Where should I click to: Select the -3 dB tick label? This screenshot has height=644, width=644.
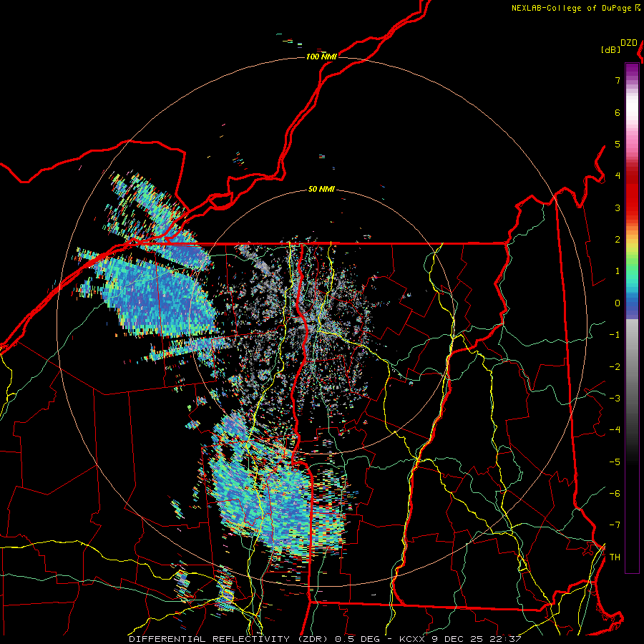(615, 399)
